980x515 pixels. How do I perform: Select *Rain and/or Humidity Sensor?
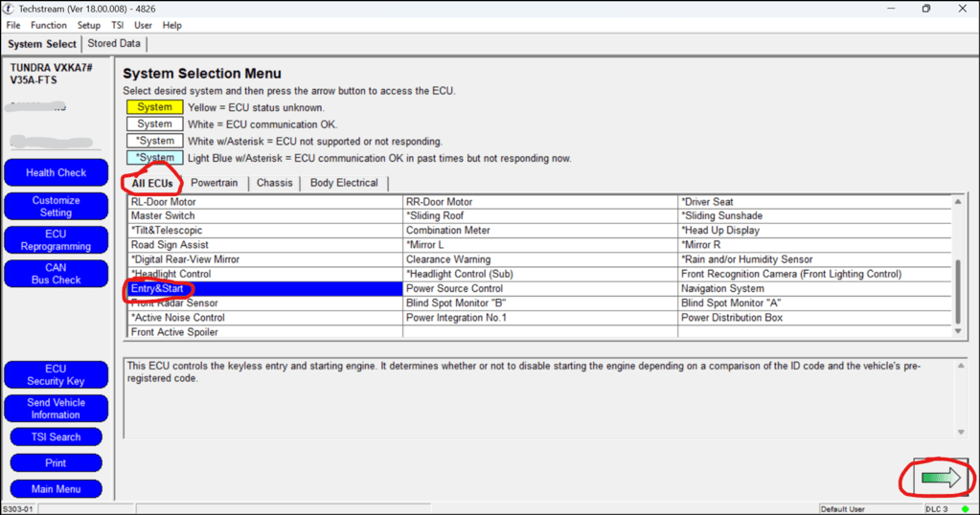point(815,259)
